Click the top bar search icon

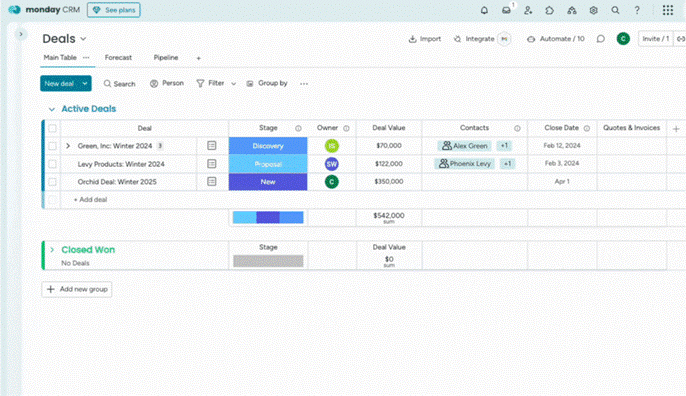615,10
